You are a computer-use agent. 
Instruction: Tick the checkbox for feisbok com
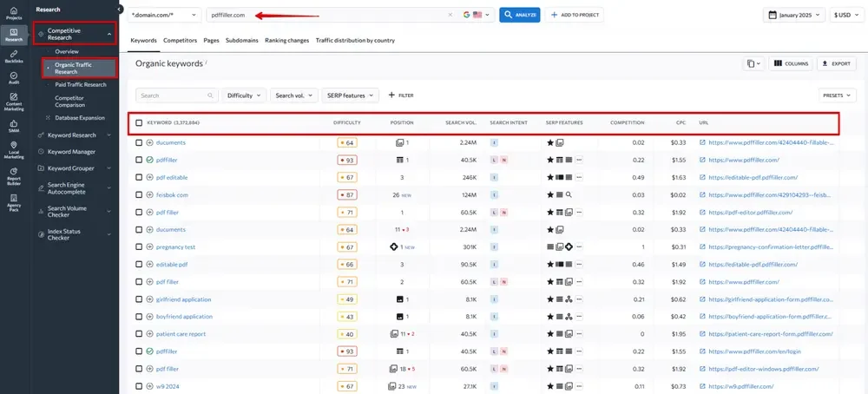(x=139, y=194)
